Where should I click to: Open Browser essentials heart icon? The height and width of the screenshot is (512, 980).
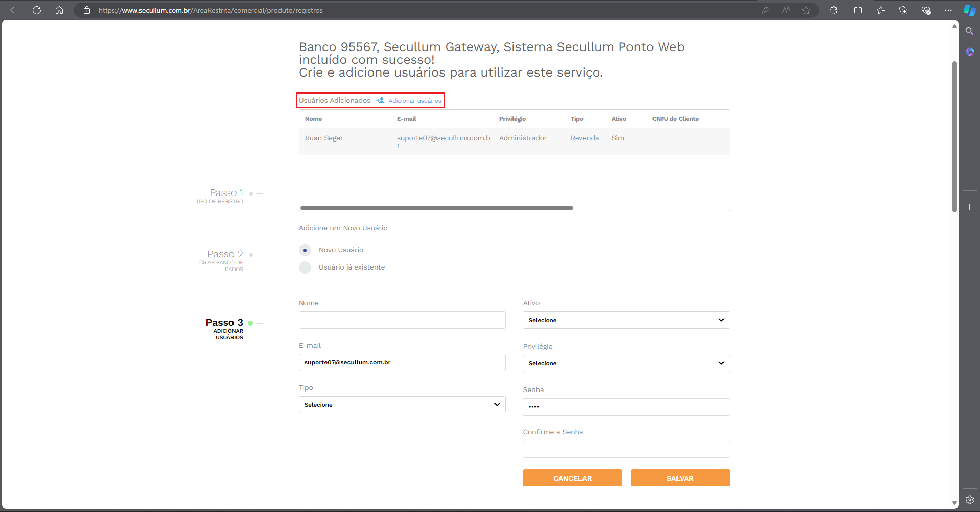pos(926,10)
